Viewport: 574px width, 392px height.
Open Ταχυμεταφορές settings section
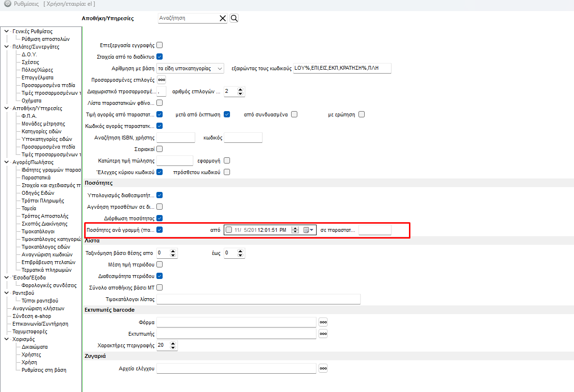30,331
